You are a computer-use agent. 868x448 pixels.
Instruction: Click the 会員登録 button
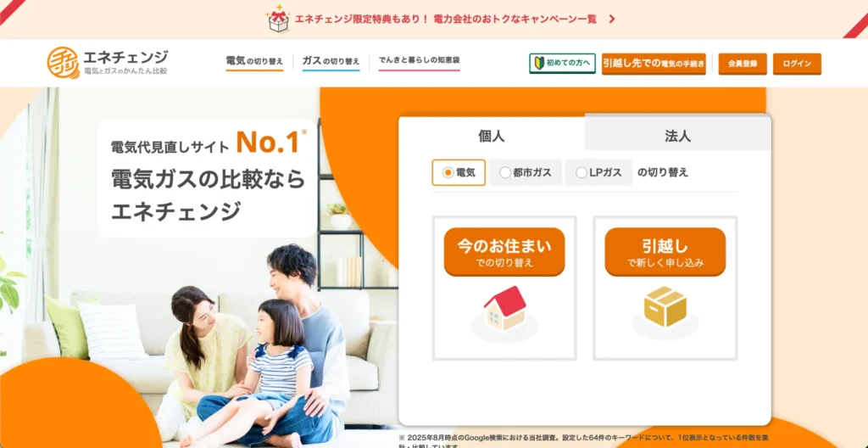tap(743, 64)
